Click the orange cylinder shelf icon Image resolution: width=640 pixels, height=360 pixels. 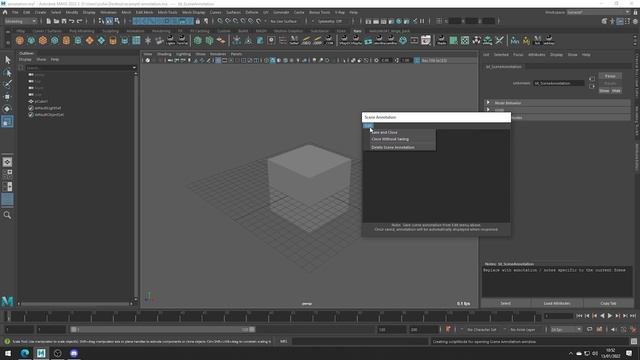pos(66,40)
